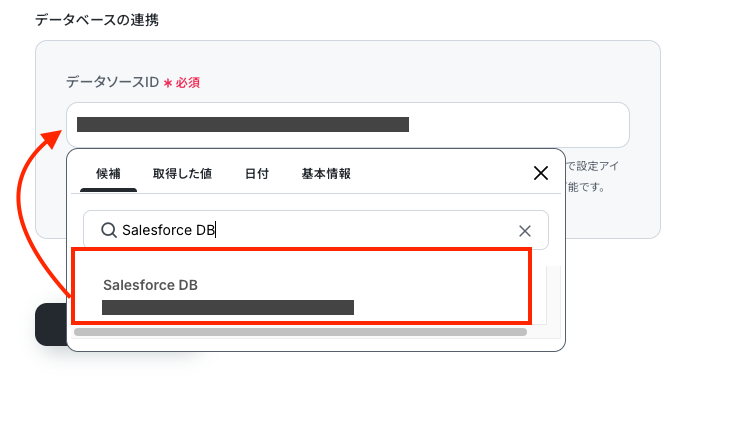This screenshot has height=444, width=746.
Task: Click the horizontal scrollbar under results
Action: pyautogui.click(x=300, y=332)
